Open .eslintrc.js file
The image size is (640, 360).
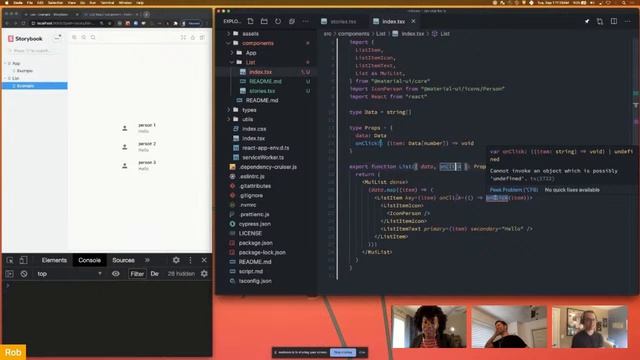(251, 176)
